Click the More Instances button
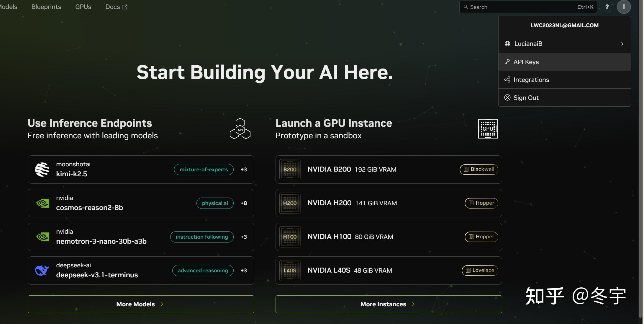The width and height of the screenshot is (644, 324). pos(389,304)
